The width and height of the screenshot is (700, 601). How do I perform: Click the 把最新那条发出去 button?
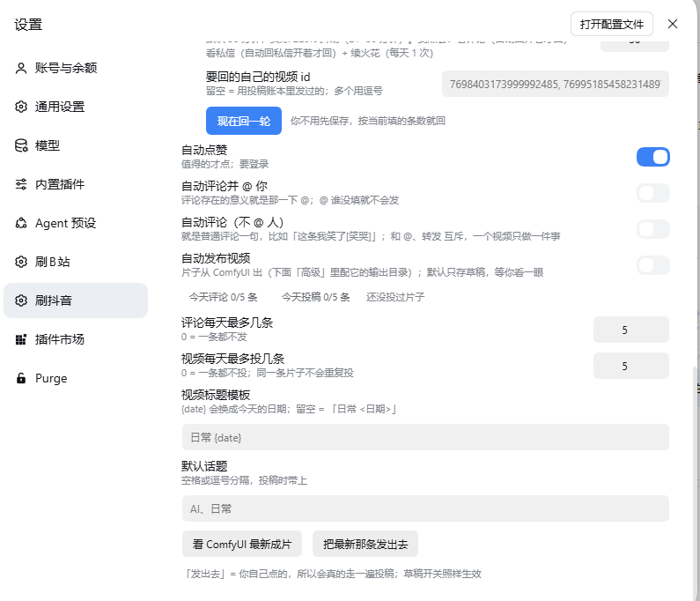pyautogui.click(x=365, y=544)
